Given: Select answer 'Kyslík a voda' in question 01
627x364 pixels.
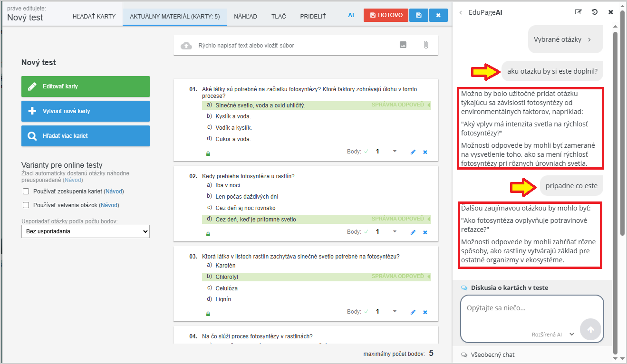Looking at the screenshot, I should (x=233, y=116).
